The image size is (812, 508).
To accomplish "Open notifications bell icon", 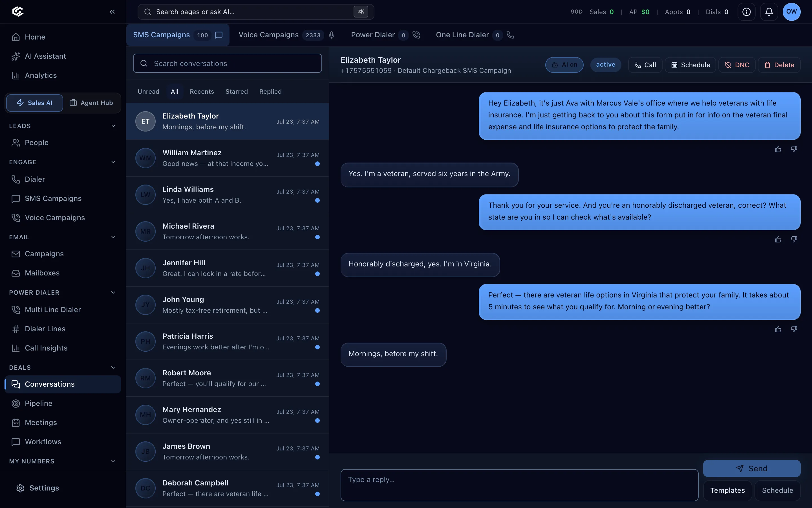I will (769, 12).
